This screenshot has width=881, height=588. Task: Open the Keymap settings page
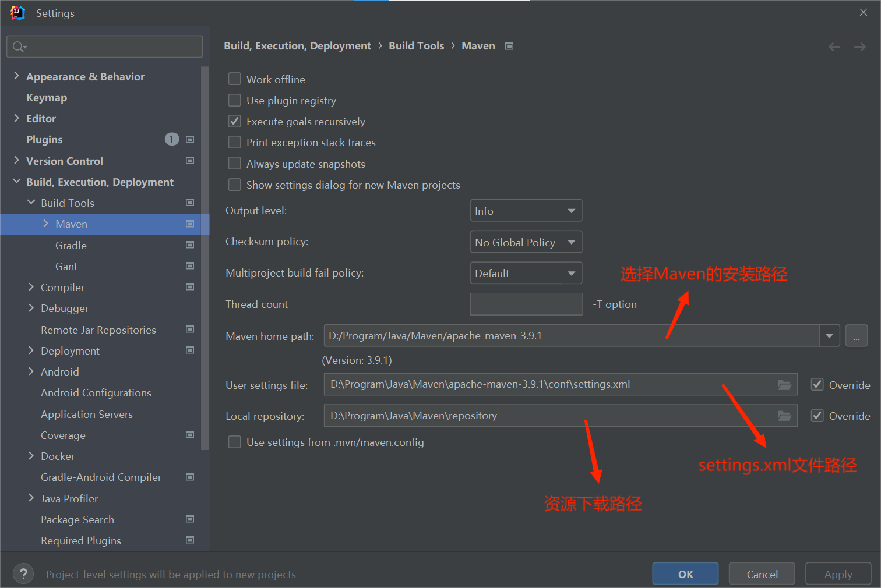point(47,98)
